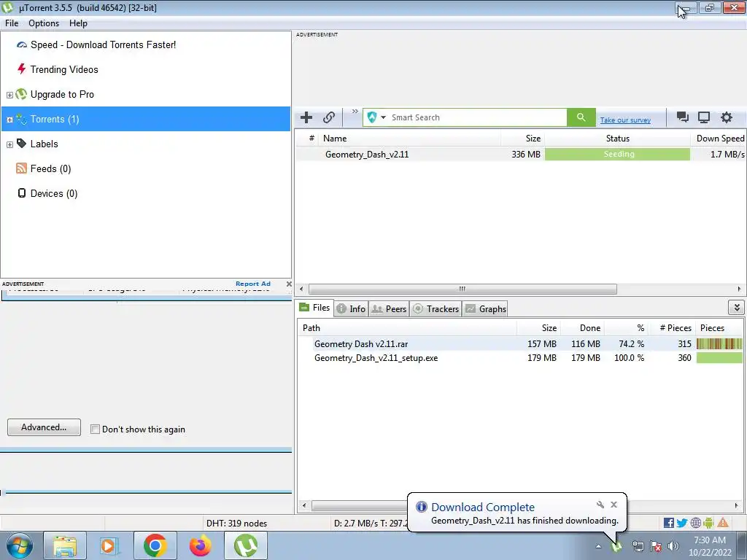
Task: Open the search provider dropdown arrow
Action: pyautogui.click(x=383, y=117)
